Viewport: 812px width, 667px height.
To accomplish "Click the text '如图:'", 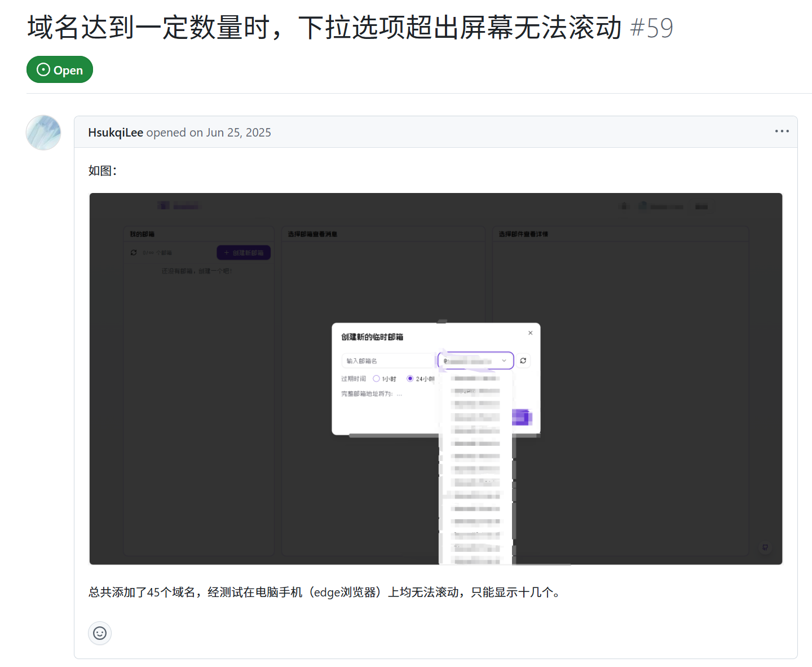I will 103,170.
